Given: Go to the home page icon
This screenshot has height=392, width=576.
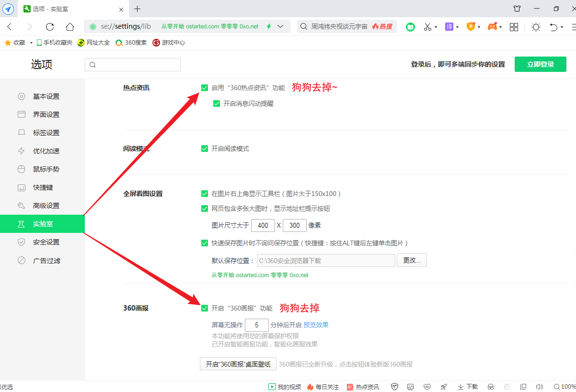Looking at the screenshot, I should [70, 27].
